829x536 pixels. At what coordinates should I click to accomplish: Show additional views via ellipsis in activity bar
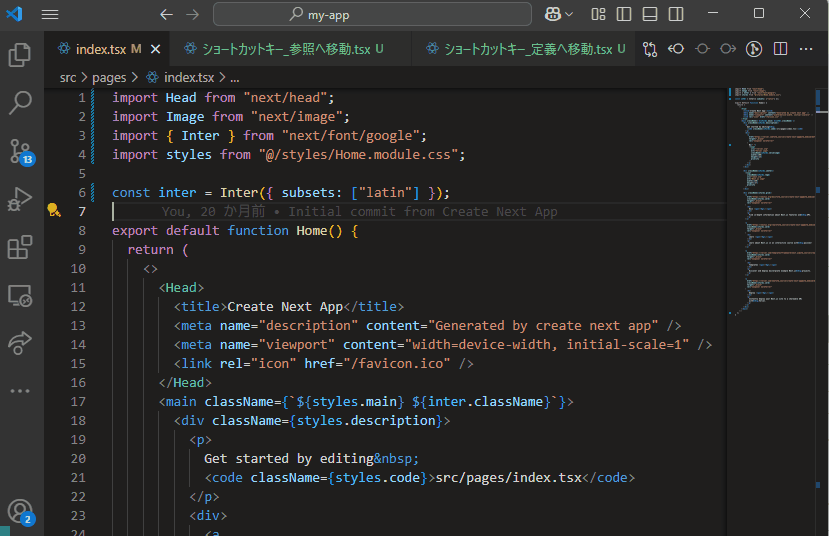tap(20, 391)
